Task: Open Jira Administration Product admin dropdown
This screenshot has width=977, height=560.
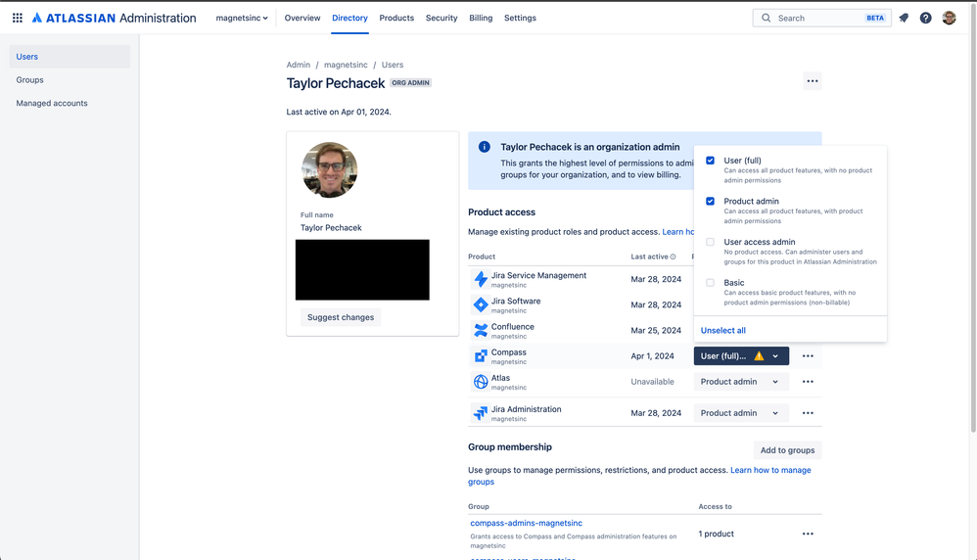Action: point(741,413)
